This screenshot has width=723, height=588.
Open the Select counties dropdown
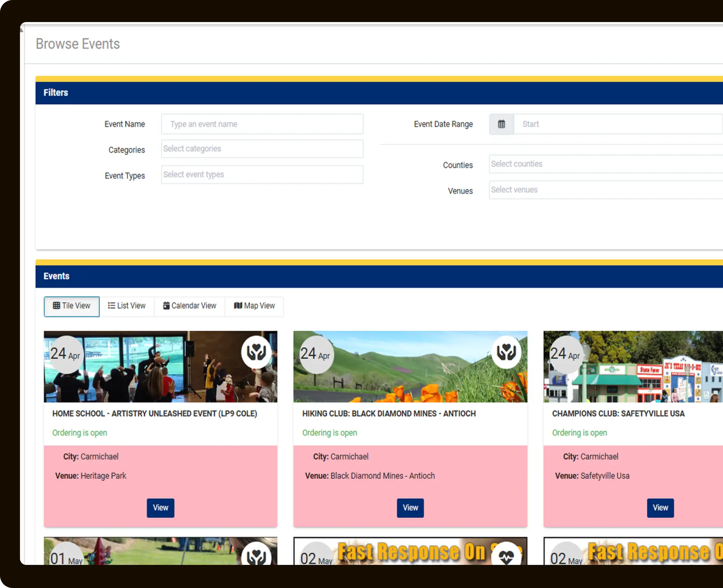pyautogui.click(x=605, y=164)
